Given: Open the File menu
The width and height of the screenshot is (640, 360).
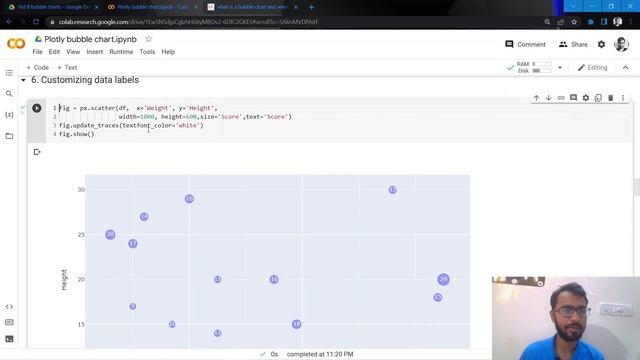Looking at the screenshot, I should [38, 52].
